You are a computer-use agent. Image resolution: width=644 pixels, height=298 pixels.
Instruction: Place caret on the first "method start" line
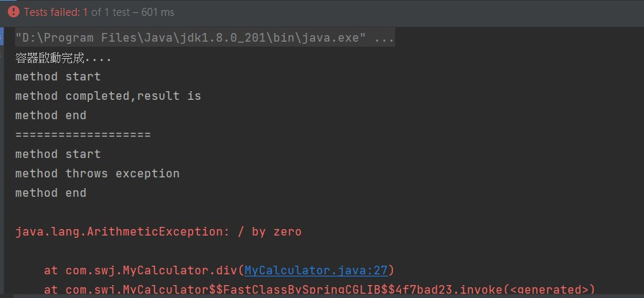click(x=58, y=77)
